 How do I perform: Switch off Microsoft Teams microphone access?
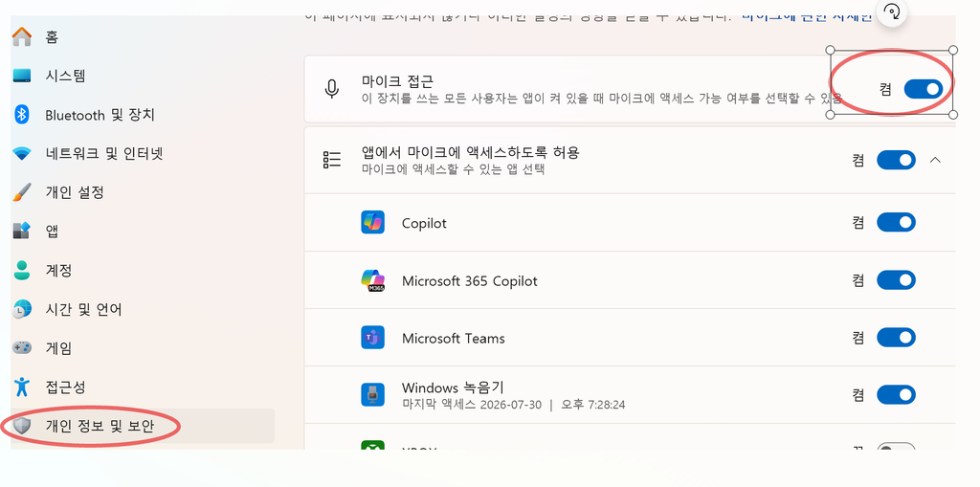(896, 338)
